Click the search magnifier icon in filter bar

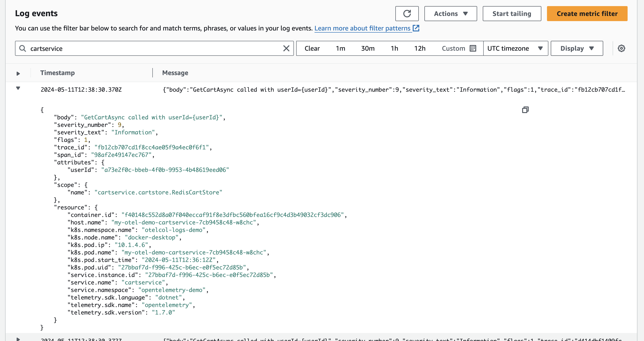pos(23,48)
